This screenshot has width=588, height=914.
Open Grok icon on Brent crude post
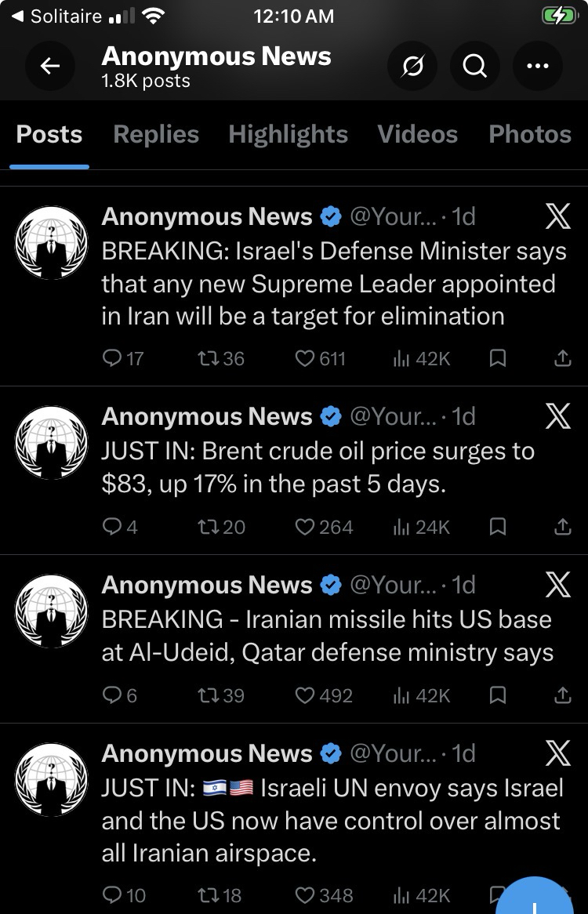[x=557, y=416]
